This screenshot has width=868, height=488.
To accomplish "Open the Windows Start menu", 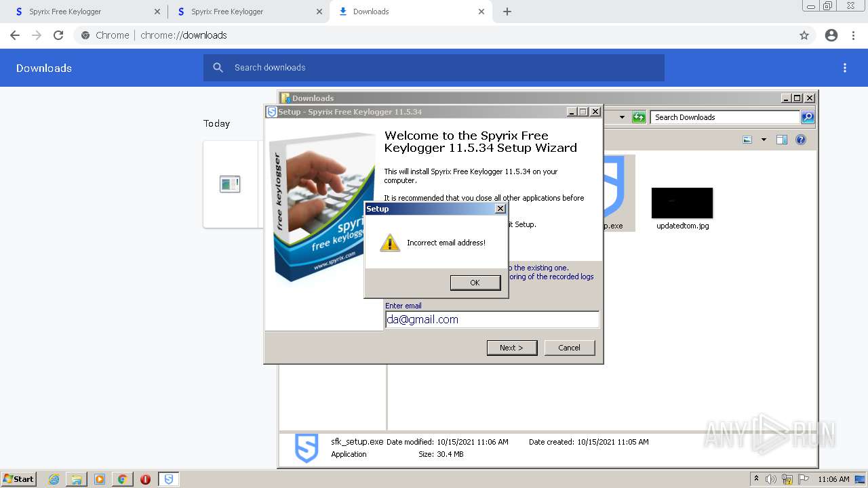I will [x=19, y=479].
